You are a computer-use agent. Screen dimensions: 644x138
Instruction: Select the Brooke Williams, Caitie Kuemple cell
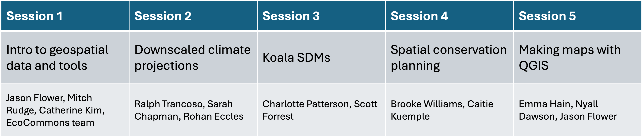pos(449,110)
